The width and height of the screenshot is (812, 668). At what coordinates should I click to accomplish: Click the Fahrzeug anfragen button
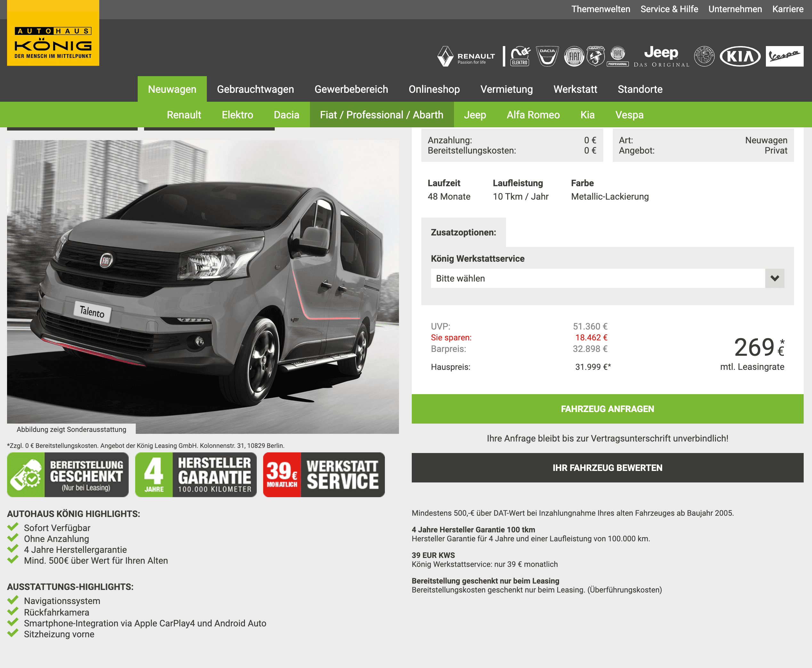[x=607, y=409]
